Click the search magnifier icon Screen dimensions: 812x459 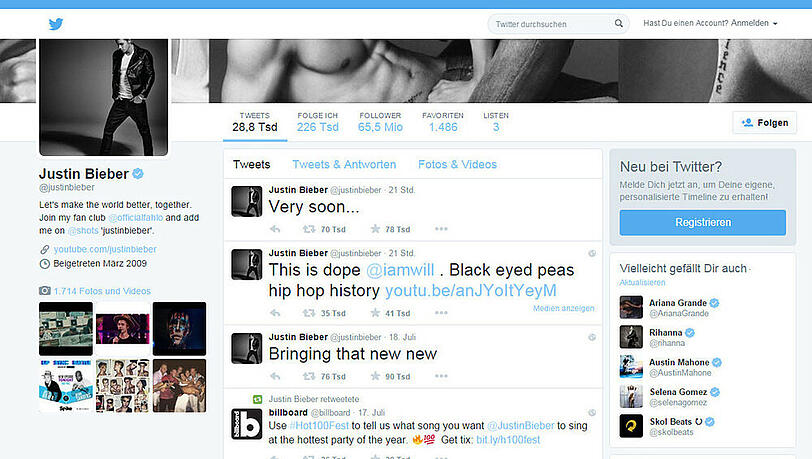click(x=618, y=23)
